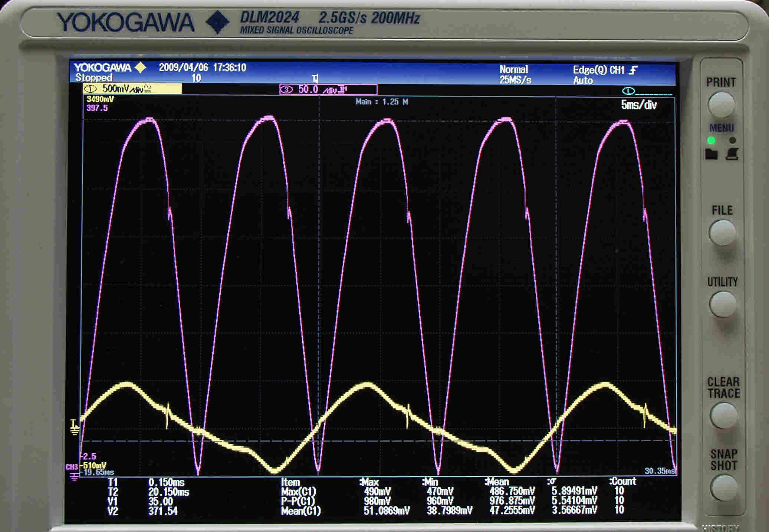The height and width of the screenshot is (532, 769).
Task: Select the CH1 500mV/div channel box
Action: coord(132,89)
